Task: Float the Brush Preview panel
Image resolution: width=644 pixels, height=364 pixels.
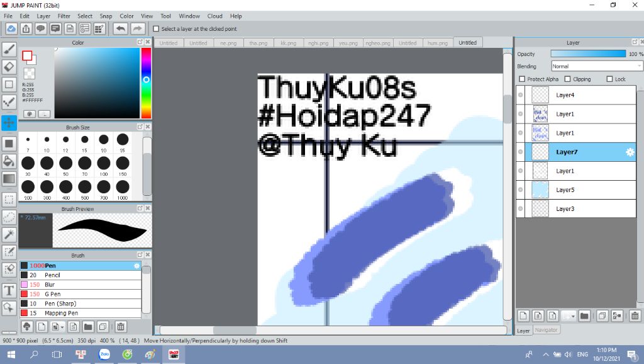Action: pyautogui.click(x=140, y=208)
